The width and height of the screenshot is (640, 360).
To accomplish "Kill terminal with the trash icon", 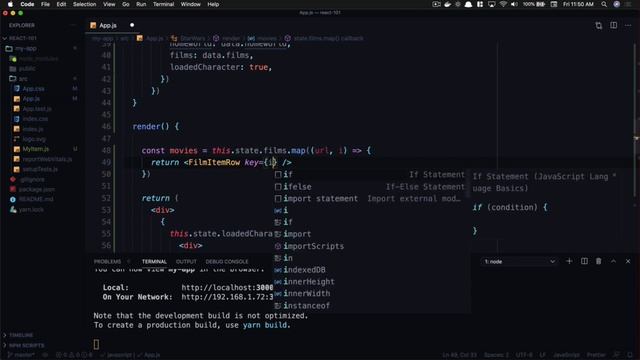I will click(599, 261).
